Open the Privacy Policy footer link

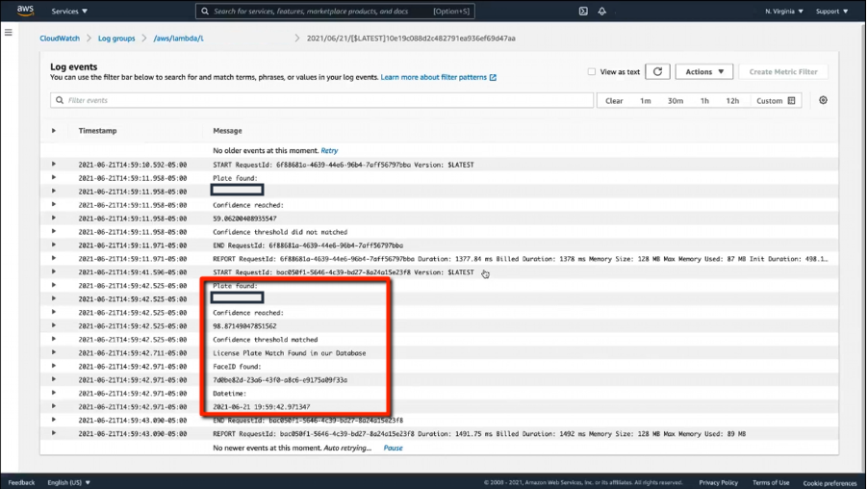[x=719, y=482]
